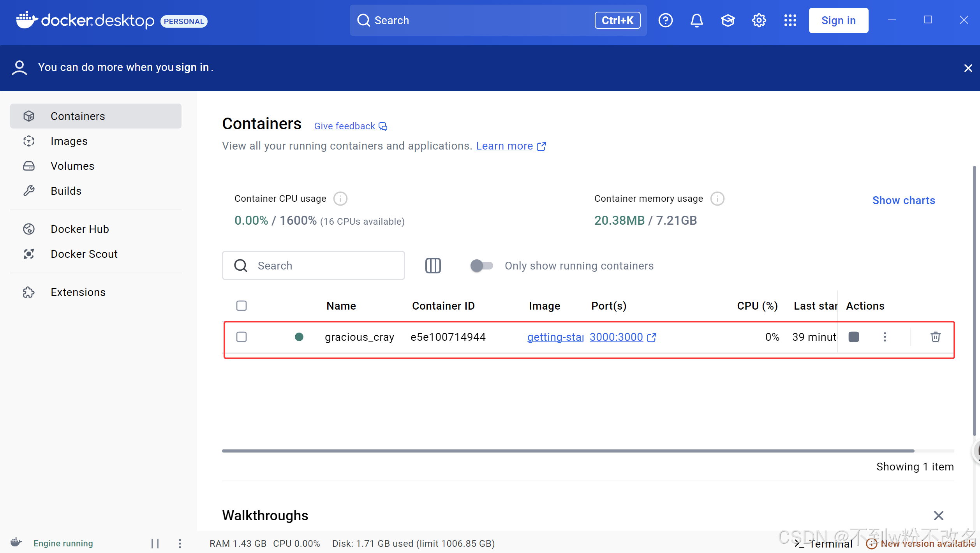Click the CPU usage info icon
The image size is (980, 553).
[340, 199]
